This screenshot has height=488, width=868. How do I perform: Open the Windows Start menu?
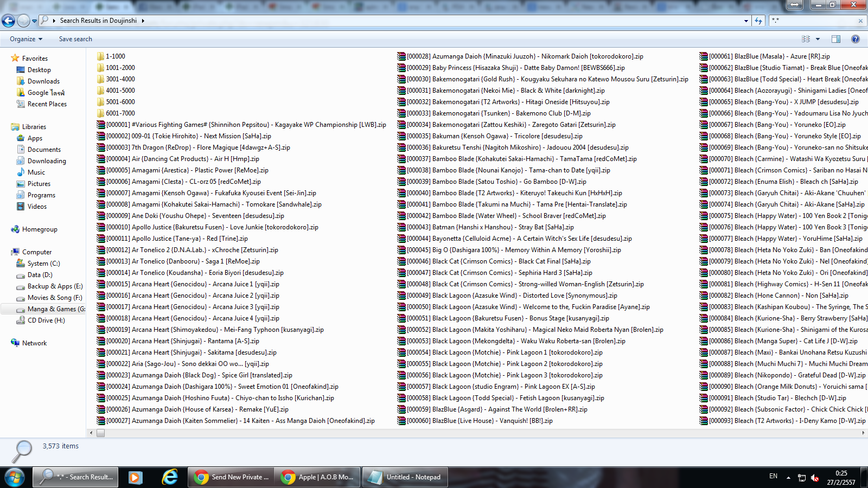pos(15,477)
